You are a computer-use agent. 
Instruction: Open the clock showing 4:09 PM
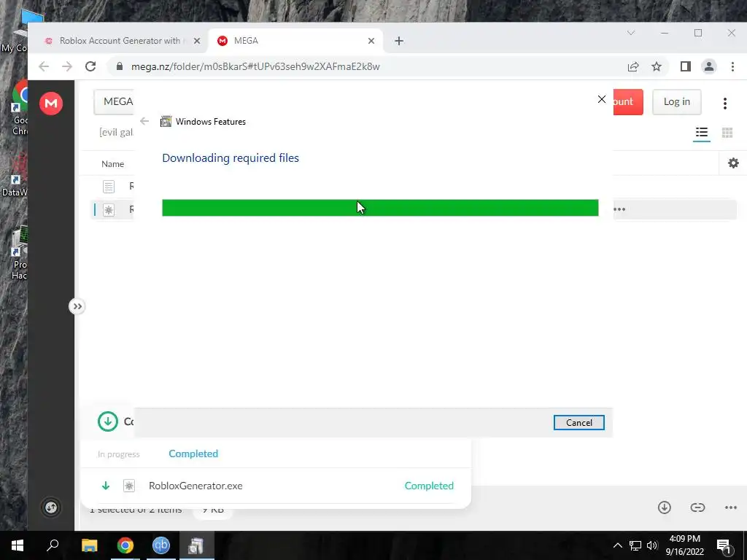(x=684, y=545)
